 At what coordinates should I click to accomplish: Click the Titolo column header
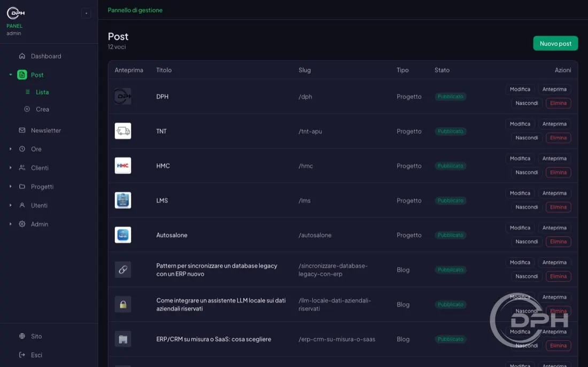[x=164, y=70]
